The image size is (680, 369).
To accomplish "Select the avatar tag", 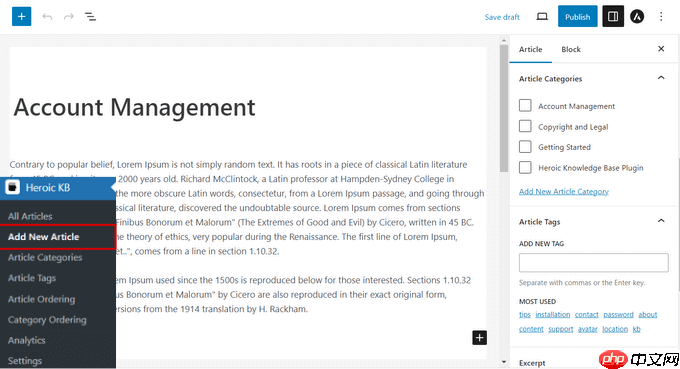I will point(588,329).
